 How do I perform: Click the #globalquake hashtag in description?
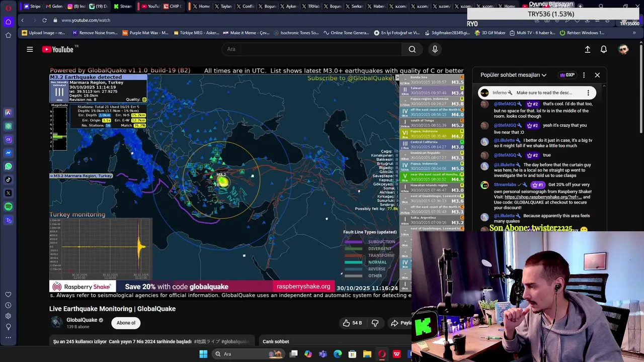[235, 341]
